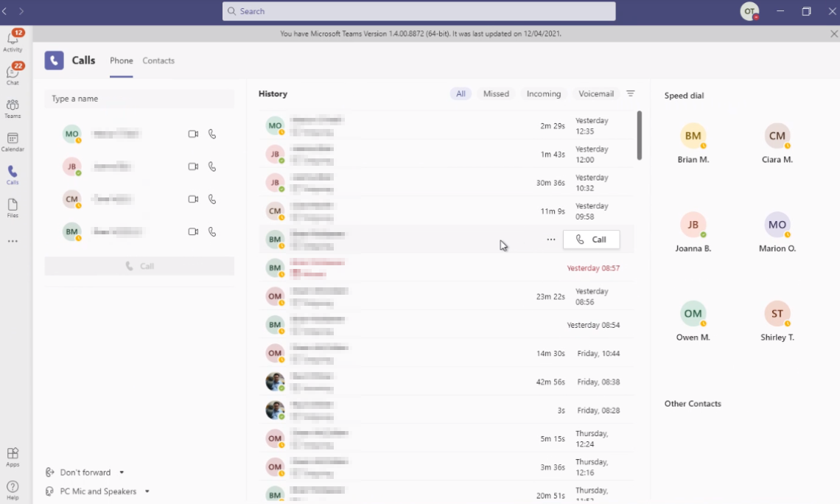Click the phone call icon beside the second contact
This screenshot has width=840, height=504.
[x=212, y=167]
